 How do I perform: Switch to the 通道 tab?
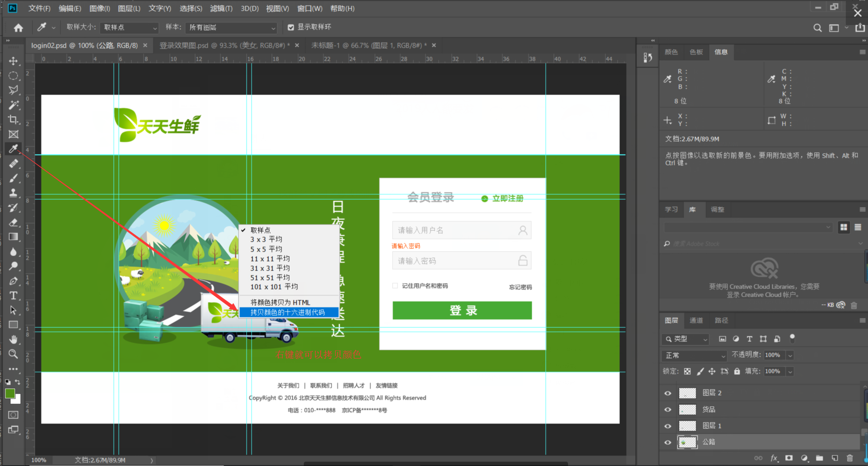click(x=696, y=320)
